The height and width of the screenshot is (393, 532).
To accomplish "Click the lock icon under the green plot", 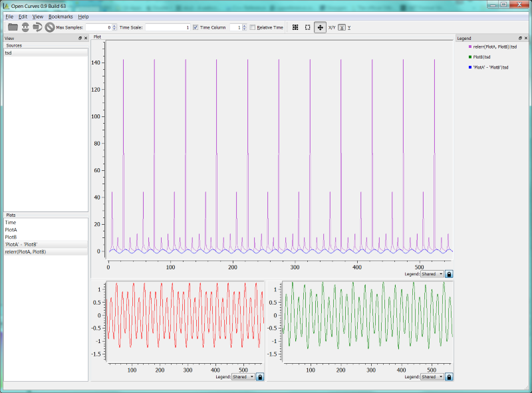I will pyautogui.click(x=449, y=377).
